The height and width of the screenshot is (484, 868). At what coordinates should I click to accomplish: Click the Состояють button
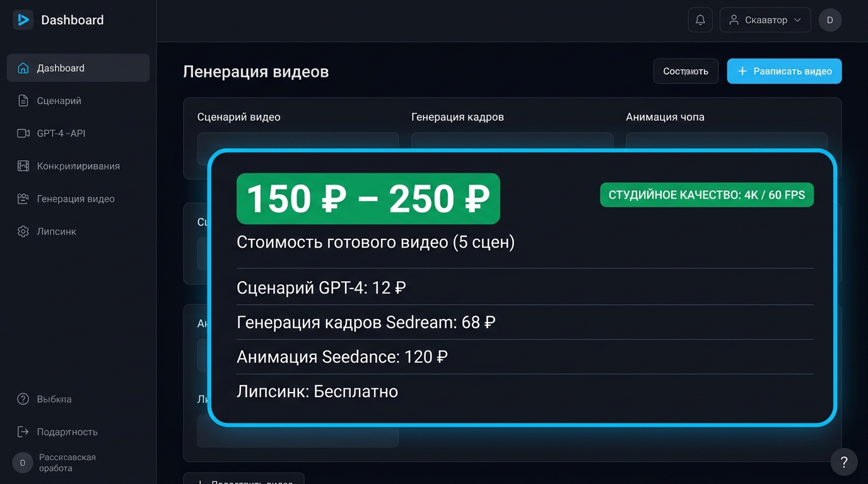coord(686,71)
